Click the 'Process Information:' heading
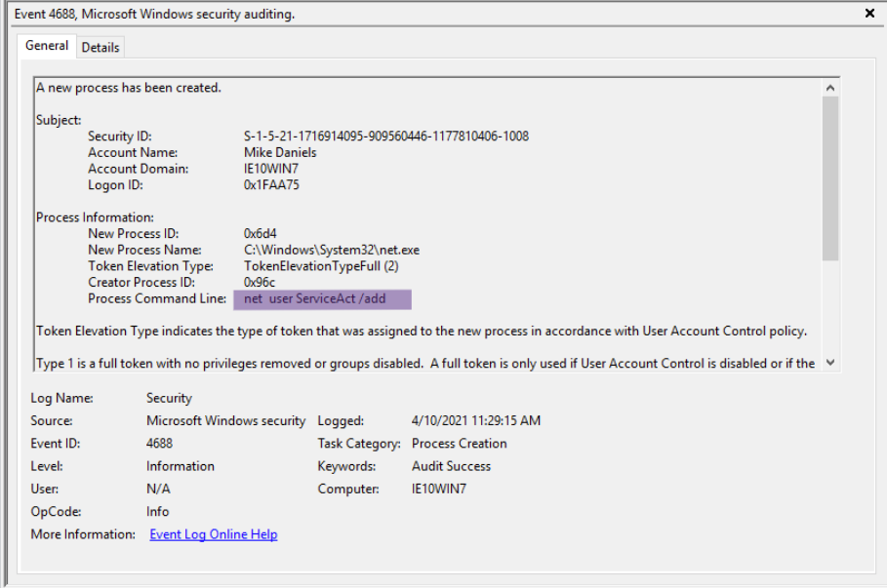Viewport: 887px width, 588px height. (x=95, y=217)
